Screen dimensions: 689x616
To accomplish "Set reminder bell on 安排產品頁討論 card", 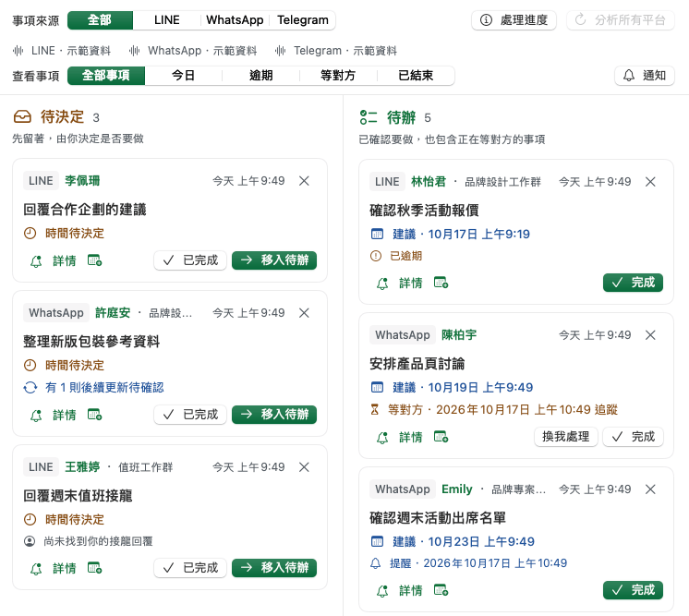I will [382, 438].
